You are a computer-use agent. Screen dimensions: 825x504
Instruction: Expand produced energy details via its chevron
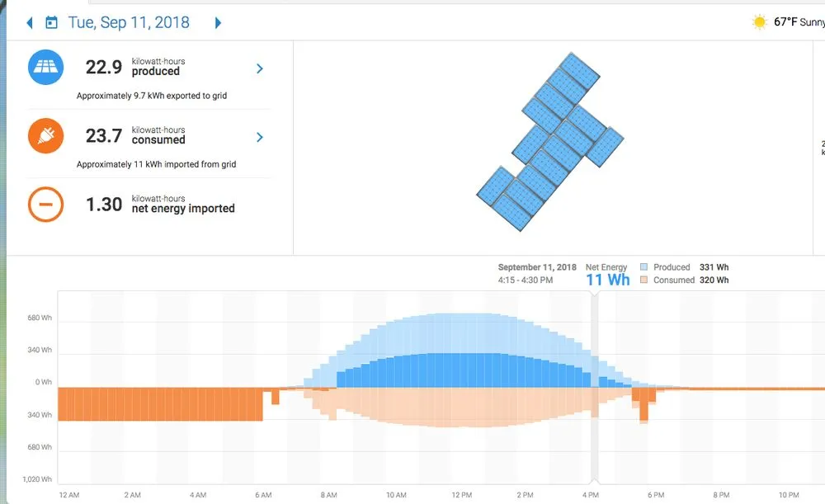pos(258,69)
